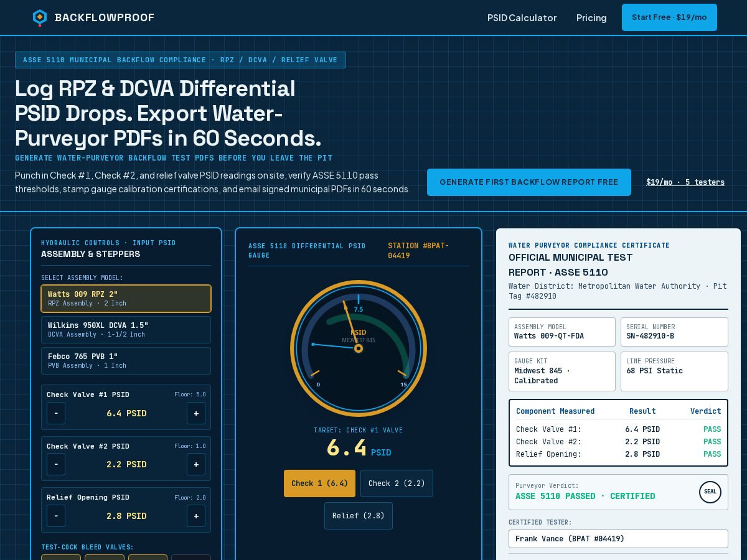
Task: Increase Relief Opening PSID
Action: click(196, 516)
